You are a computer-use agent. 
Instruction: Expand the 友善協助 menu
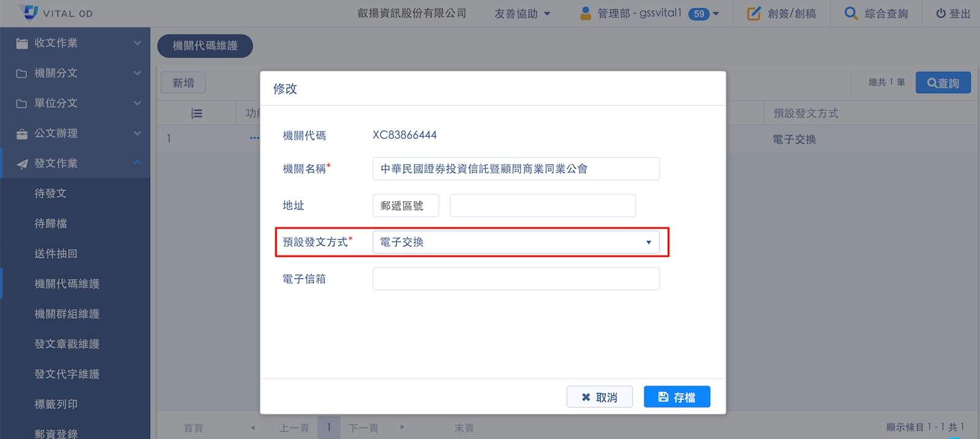(x=522, y=13)
